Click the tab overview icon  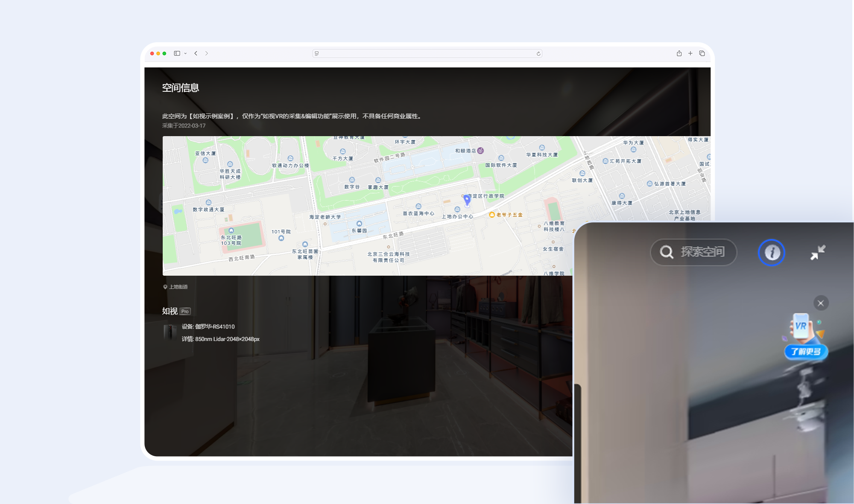coord(702,53)
